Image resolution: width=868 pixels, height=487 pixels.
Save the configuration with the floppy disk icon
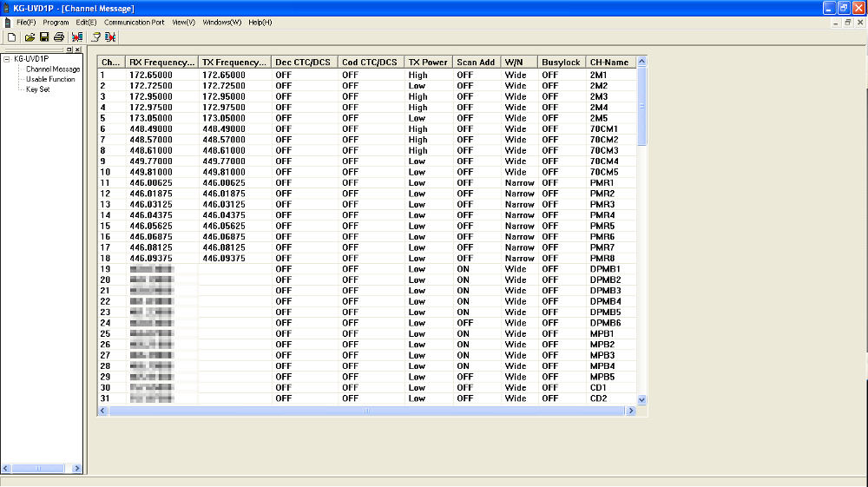44,37
